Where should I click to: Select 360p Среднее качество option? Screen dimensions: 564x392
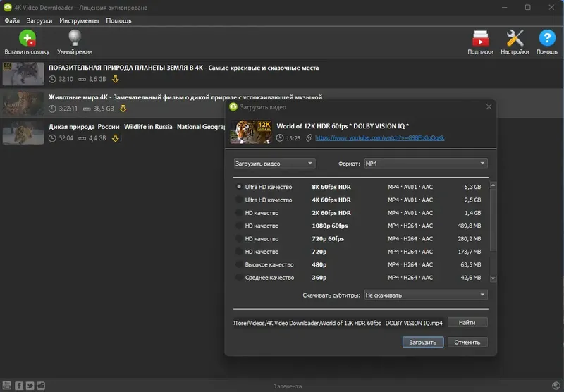239,277
